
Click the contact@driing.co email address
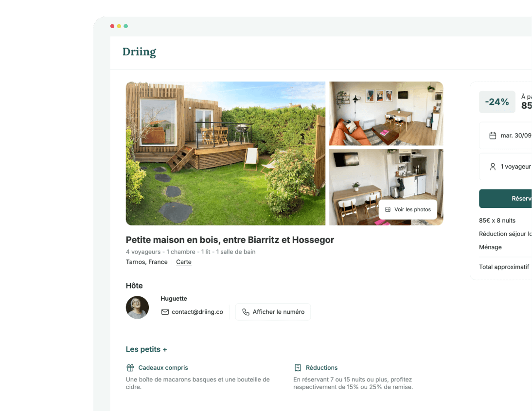[197, 312]
